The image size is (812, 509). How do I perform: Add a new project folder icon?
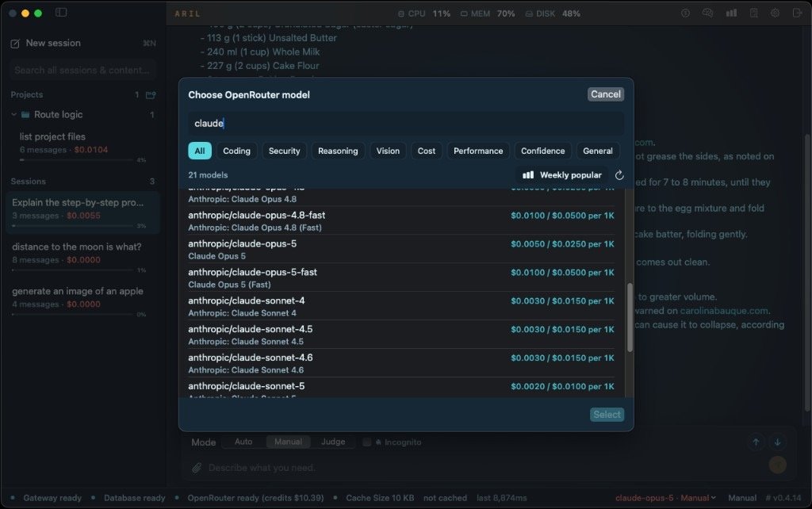tap(151, 95)
